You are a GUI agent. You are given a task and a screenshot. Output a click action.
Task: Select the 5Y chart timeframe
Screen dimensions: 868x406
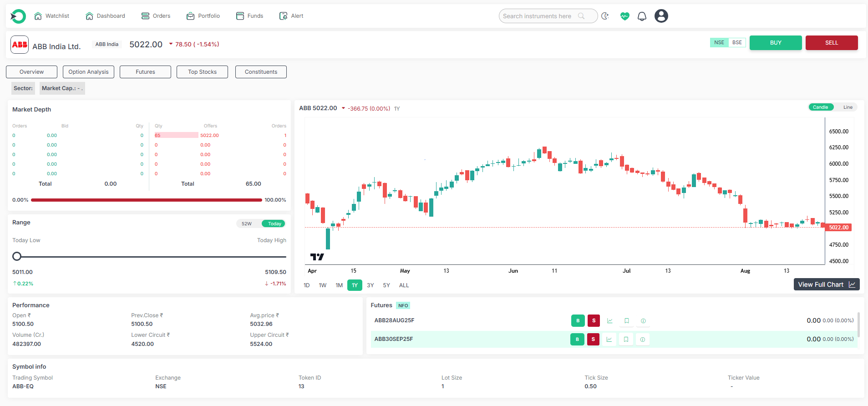pyautogui.click(x=386, y=285)
